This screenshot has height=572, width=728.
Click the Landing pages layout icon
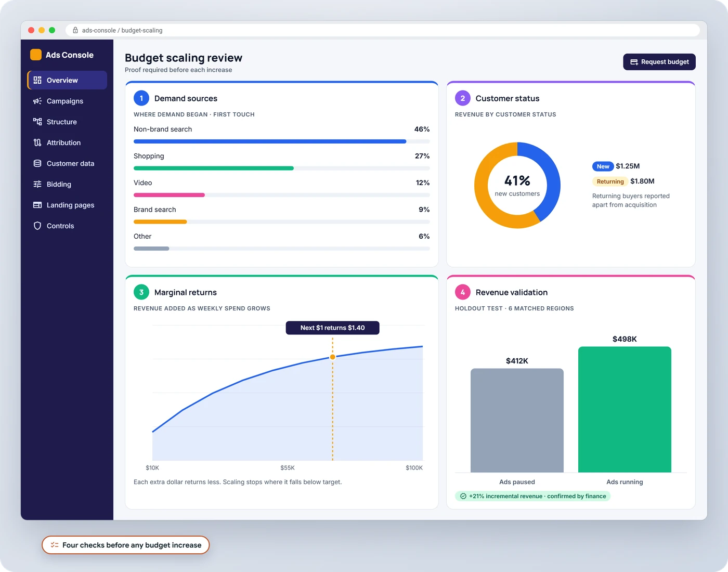[37, 205]
